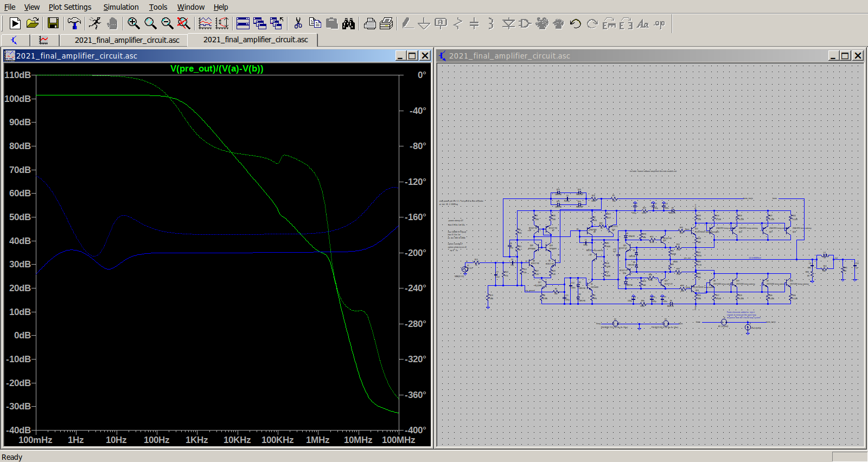
Task: Select the Zoom Out magnifier with minus
Action: (167, 23)
